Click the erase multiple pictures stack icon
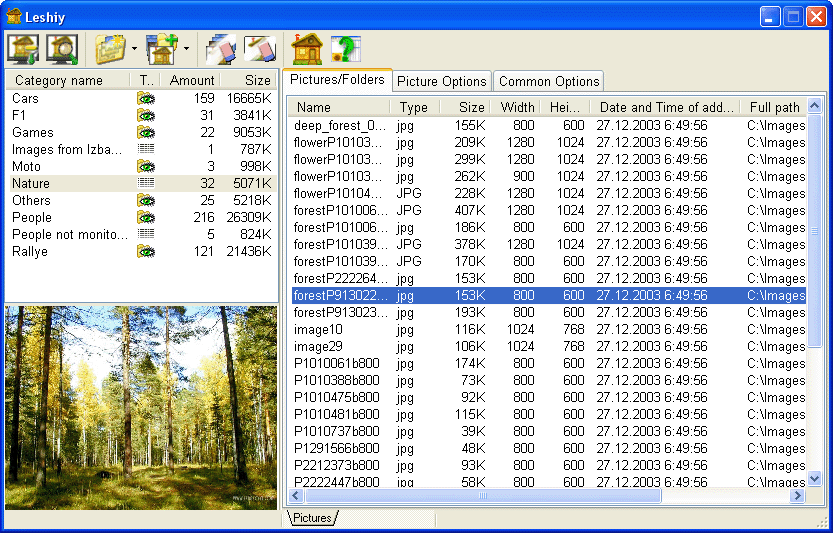This screenshot has width=833, height=533. pyautogui.click(x=220, y=49)
